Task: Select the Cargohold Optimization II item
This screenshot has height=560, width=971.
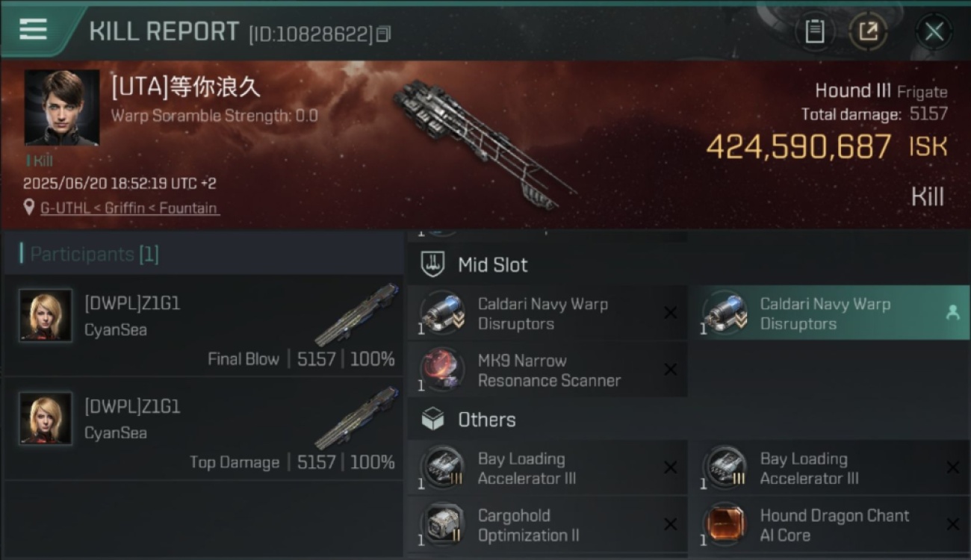Action: click(x=547, y=525)
